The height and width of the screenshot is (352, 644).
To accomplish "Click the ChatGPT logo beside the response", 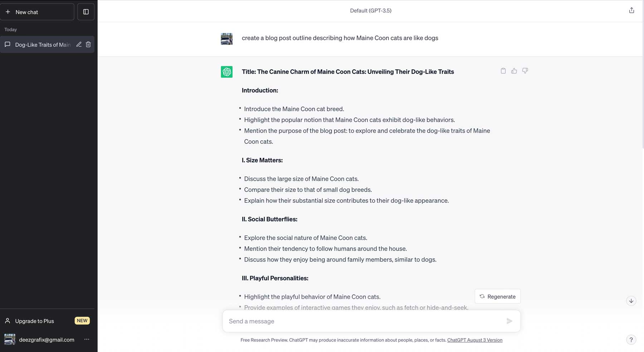I will click(x=226, y=71).
